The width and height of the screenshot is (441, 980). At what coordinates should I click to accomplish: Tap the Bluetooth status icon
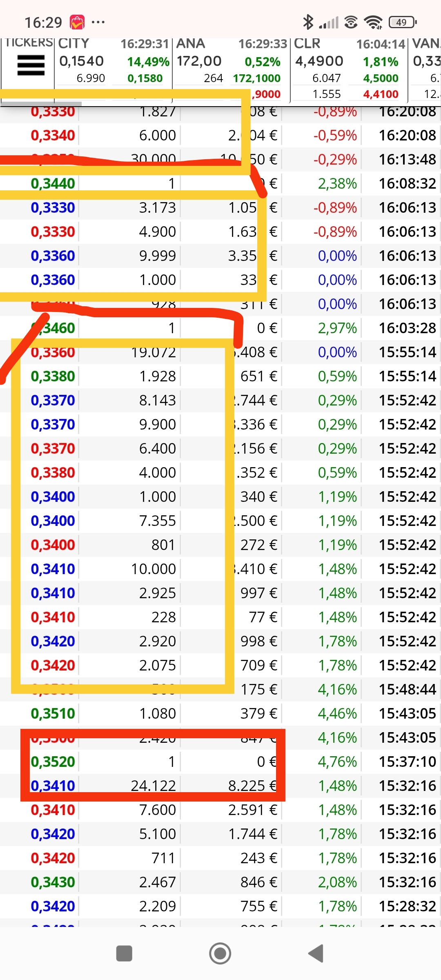point(308,22)
